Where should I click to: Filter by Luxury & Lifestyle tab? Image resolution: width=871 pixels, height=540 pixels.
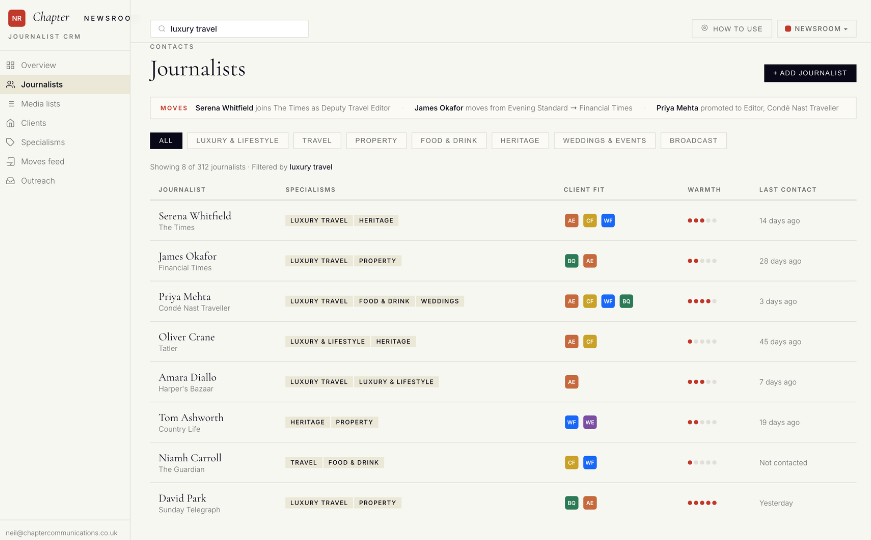click(238, 141)
